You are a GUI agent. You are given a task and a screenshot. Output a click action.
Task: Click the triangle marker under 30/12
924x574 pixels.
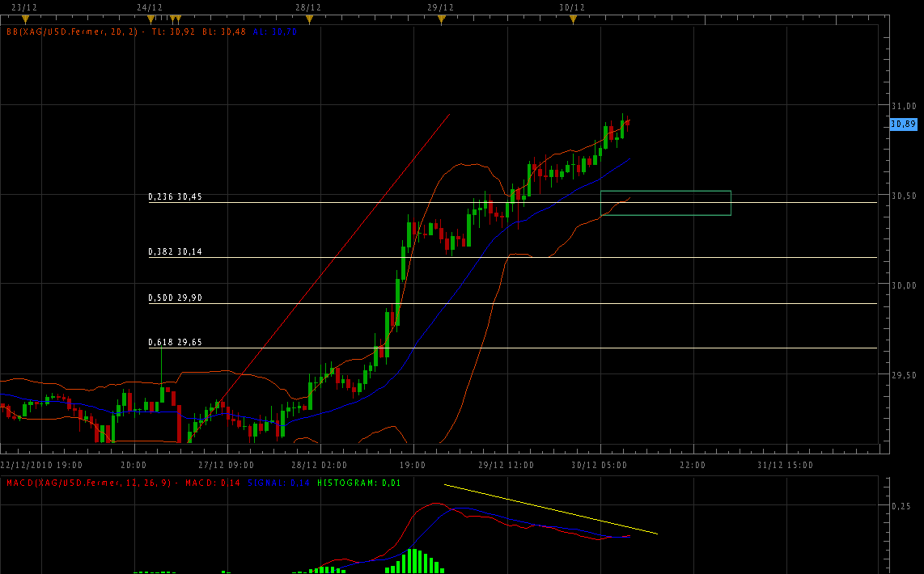[x=572, y=19]
